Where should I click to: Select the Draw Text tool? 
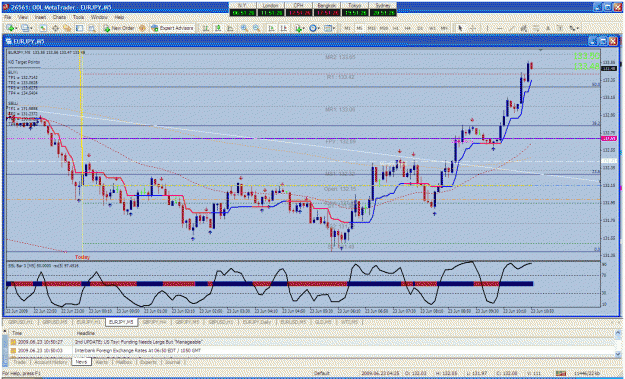[x=548, y=28]
